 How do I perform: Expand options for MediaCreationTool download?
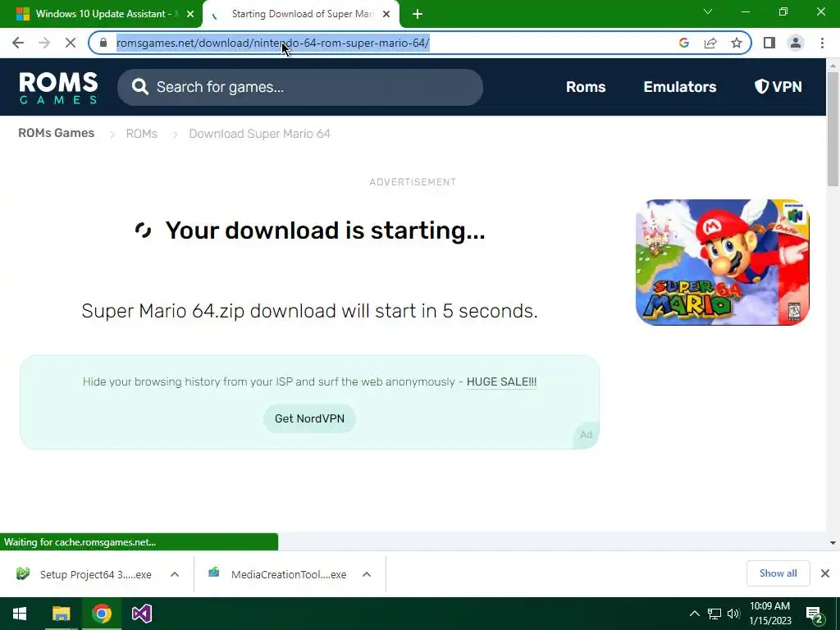pos(367,574)
